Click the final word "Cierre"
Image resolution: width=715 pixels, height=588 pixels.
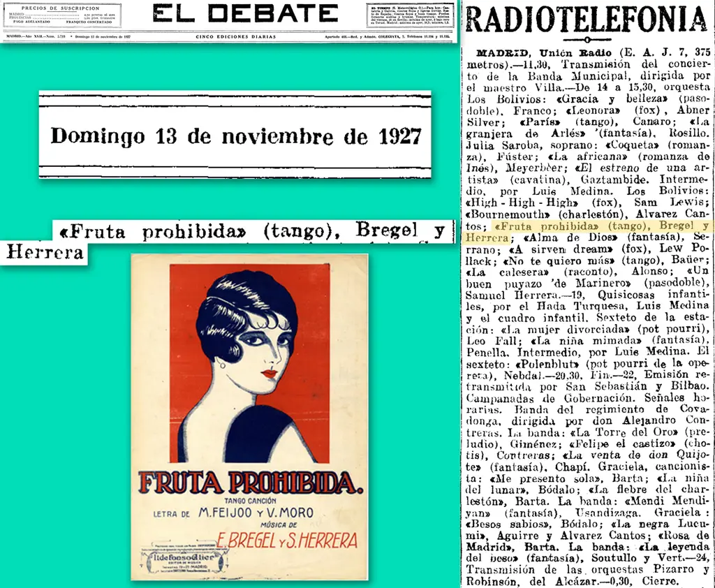(659, 581)
